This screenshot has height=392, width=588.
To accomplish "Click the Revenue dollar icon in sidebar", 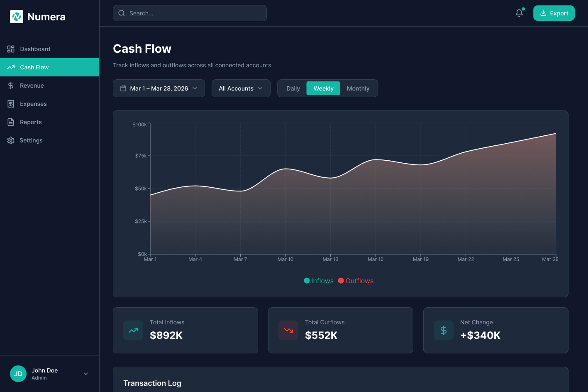I will pyautogui.click(x=11, y=86).
